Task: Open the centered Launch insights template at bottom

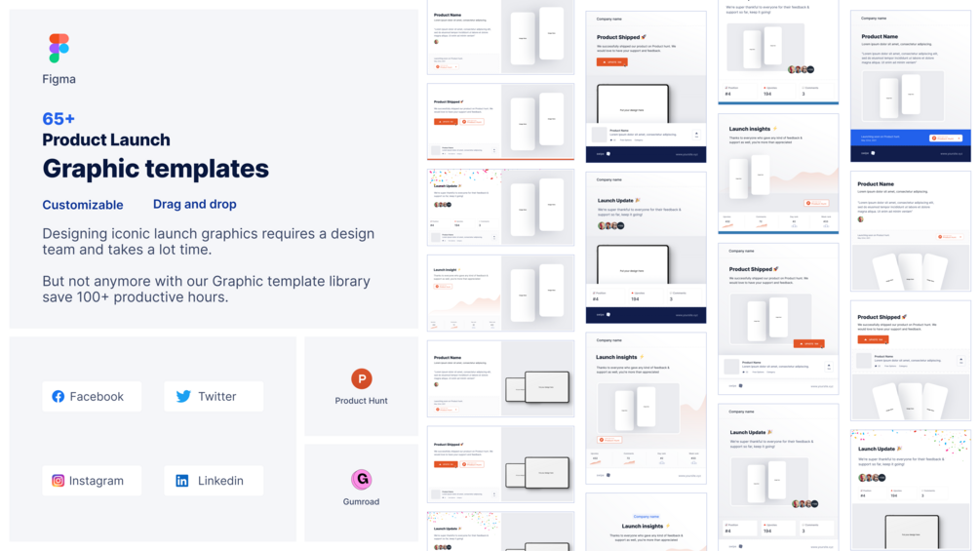Action: 646,523
